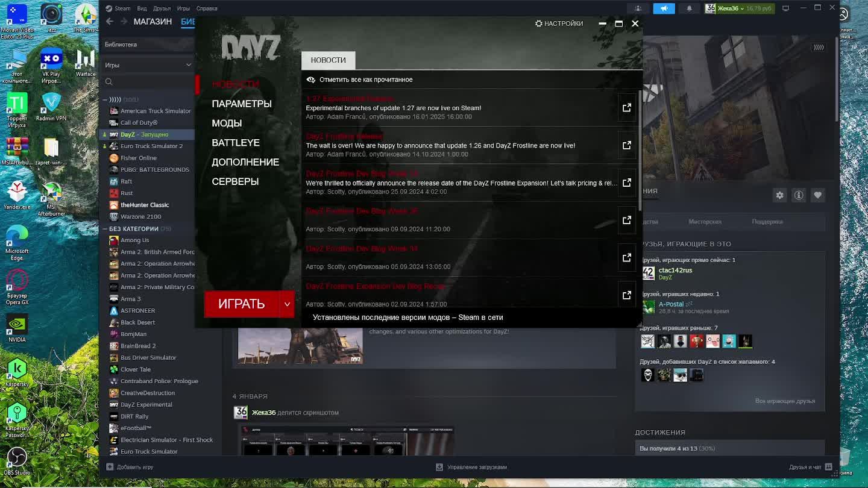Click the НАСТРОЙКИ button in launcher
868x488 pixels.
coord(559,23)
